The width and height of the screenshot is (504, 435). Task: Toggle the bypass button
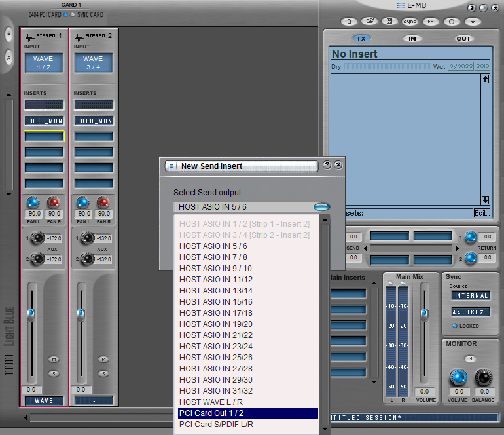pos(461,66)
